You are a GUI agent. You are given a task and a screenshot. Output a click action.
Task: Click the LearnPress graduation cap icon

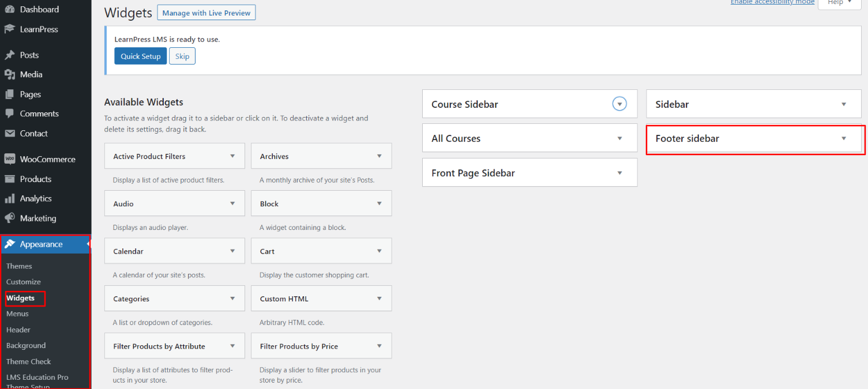[10, 29]
